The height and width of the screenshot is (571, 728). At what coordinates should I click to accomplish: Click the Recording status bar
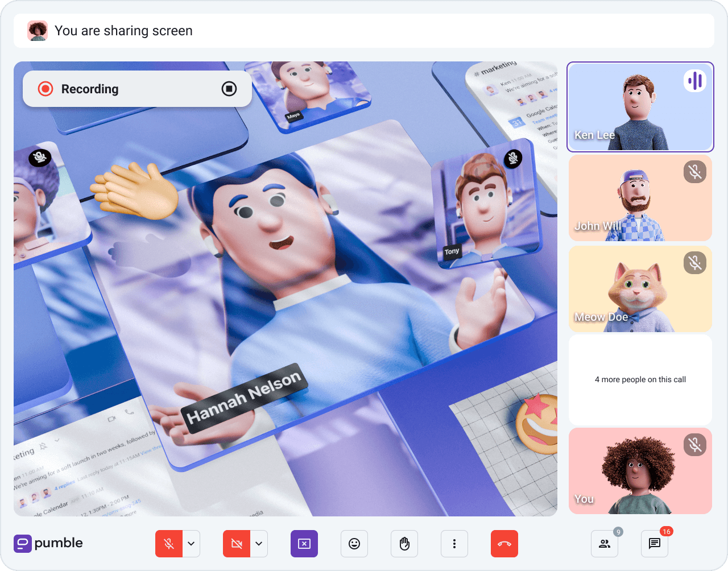tap(136, 89)
